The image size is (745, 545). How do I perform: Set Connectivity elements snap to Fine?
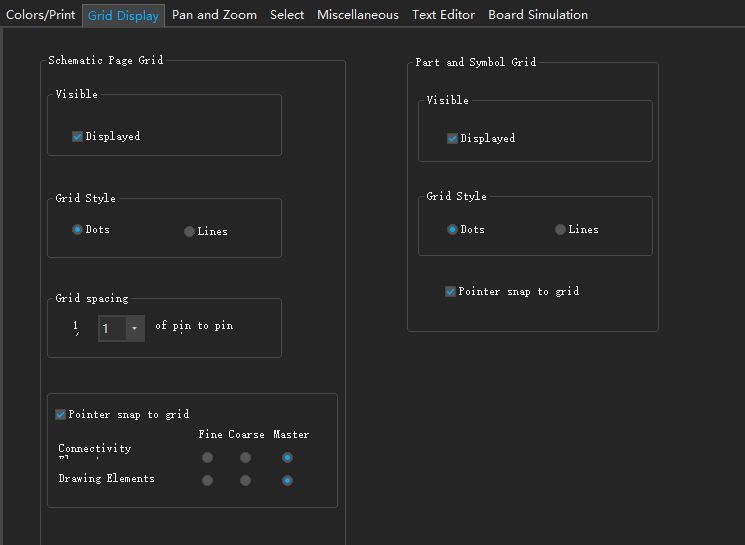coord(207,458)
